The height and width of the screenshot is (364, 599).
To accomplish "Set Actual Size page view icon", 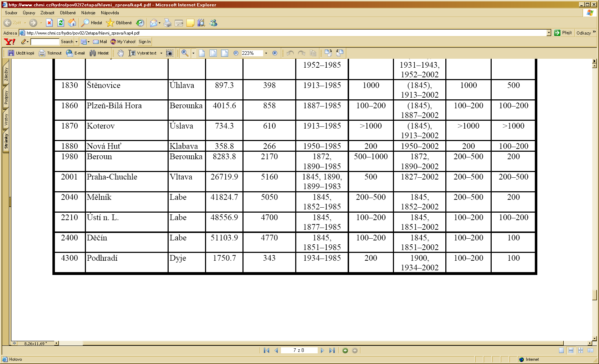I will [202, 53].
